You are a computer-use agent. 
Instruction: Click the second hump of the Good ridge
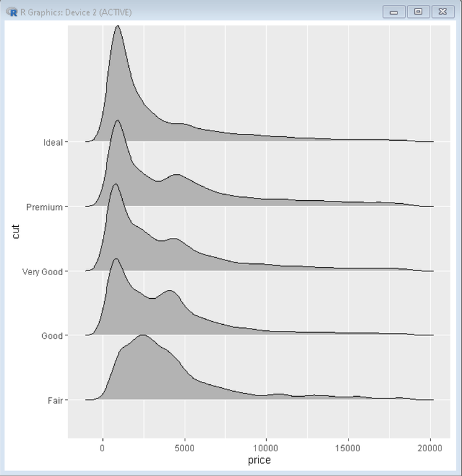tap(169, 291)
